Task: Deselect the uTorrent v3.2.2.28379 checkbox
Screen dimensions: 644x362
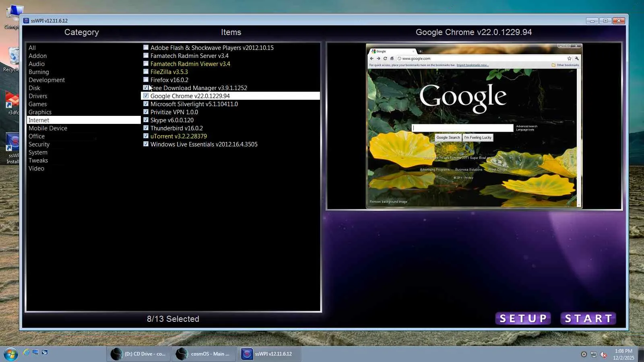Action: pos(146,136)
